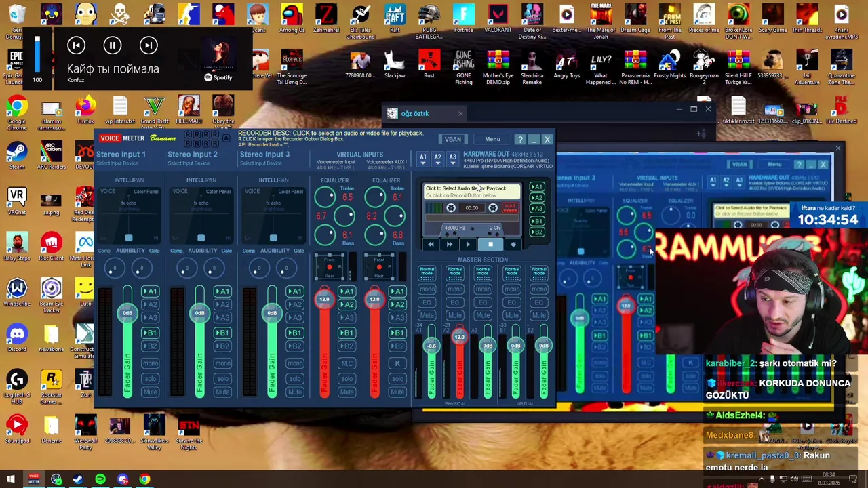The image size is (868, 488).
Task: Launch Fortnite desktop shortcut
Action: [463, 18]
